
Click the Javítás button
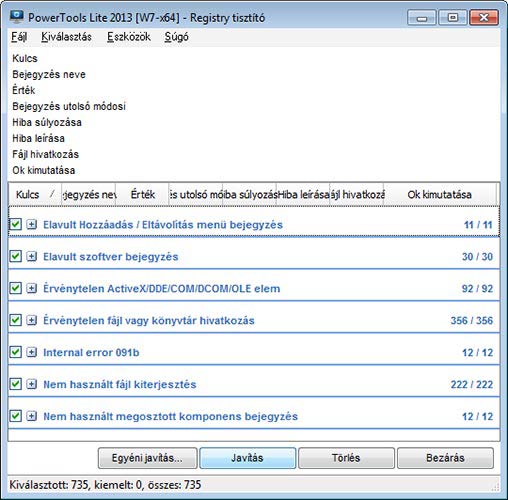coord(247,458)
